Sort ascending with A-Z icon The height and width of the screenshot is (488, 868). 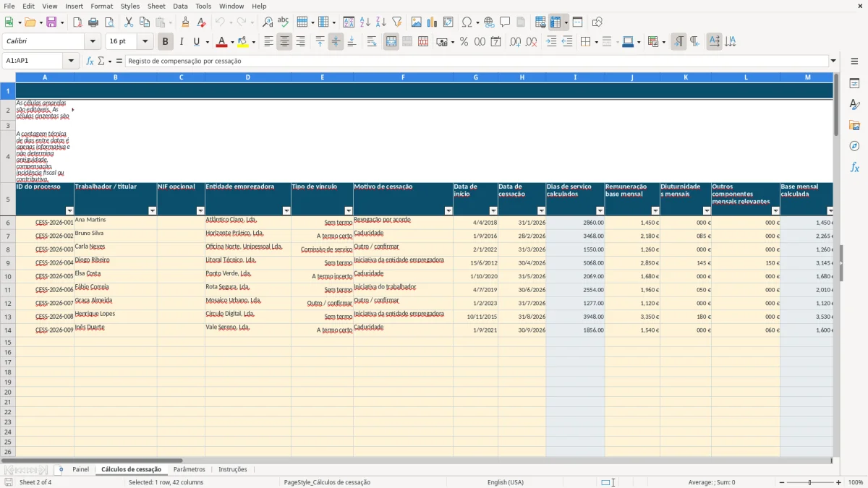coord(365,22)
